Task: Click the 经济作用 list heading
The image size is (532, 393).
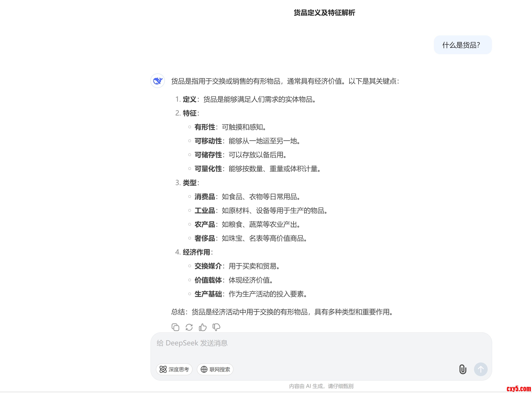Action: 196,252
